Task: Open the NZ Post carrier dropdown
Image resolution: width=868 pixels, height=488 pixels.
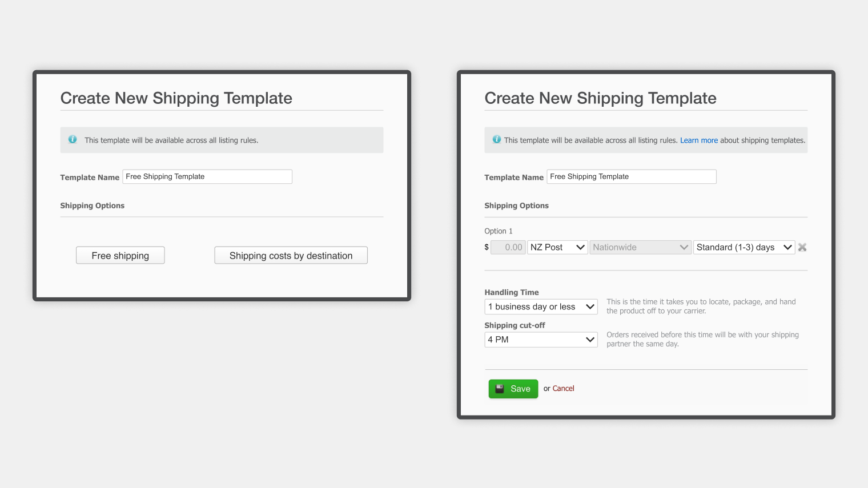Action: pyautogui.click(x=557, y=247)
